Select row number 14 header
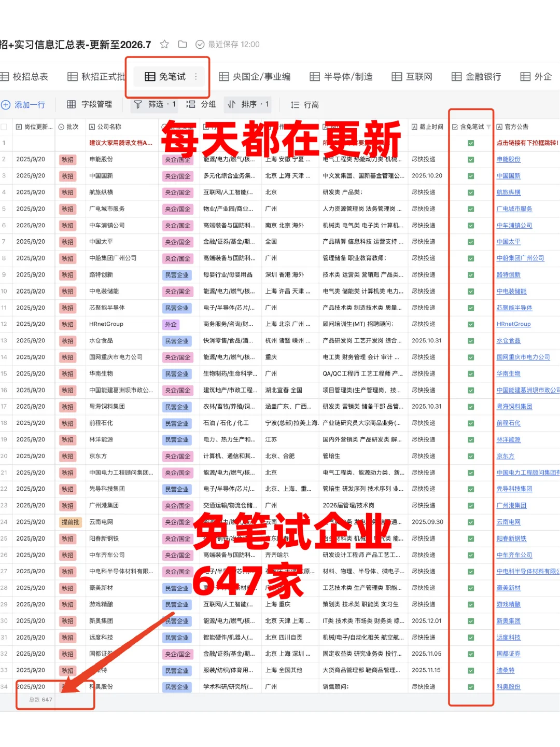Image resolution: width=560 pixels, height=747 pixels. tap(4, 357)
